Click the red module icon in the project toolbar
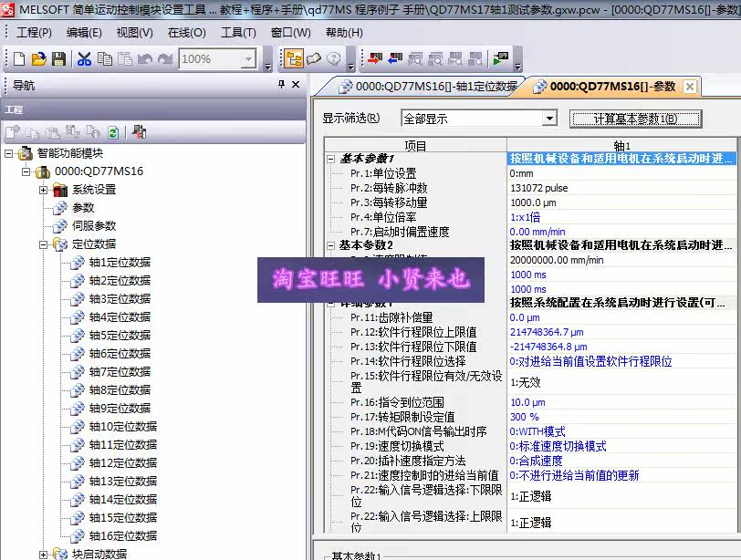 click(x=139, y=132)
